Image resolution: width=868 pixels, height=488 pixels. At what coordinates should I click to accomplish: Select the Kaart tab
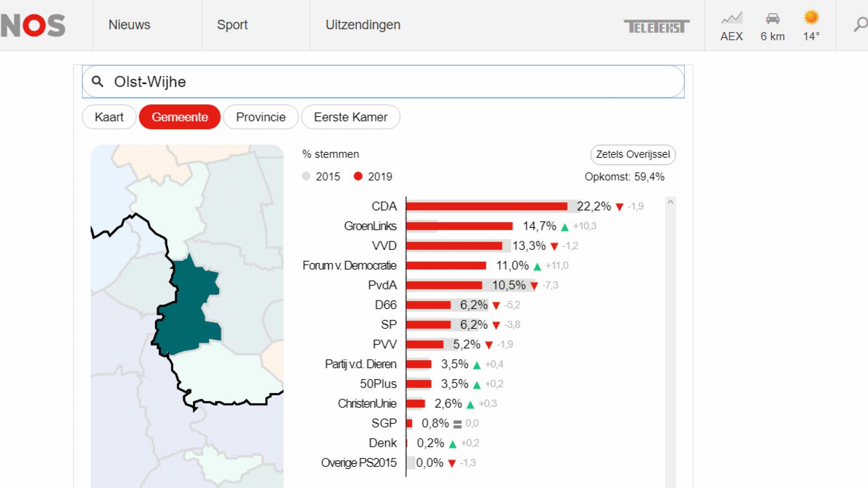point(109,117)
